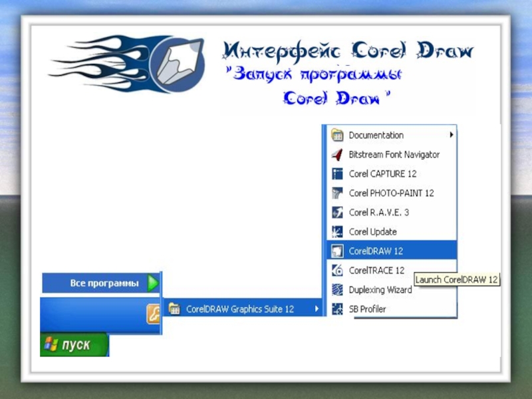Image resolution: width=532 pixels, height=399 pixels.
Task: Click the Corel PHOTO-PAINT 12 icon
Action: pyautogui.click(x=337, y=193)
